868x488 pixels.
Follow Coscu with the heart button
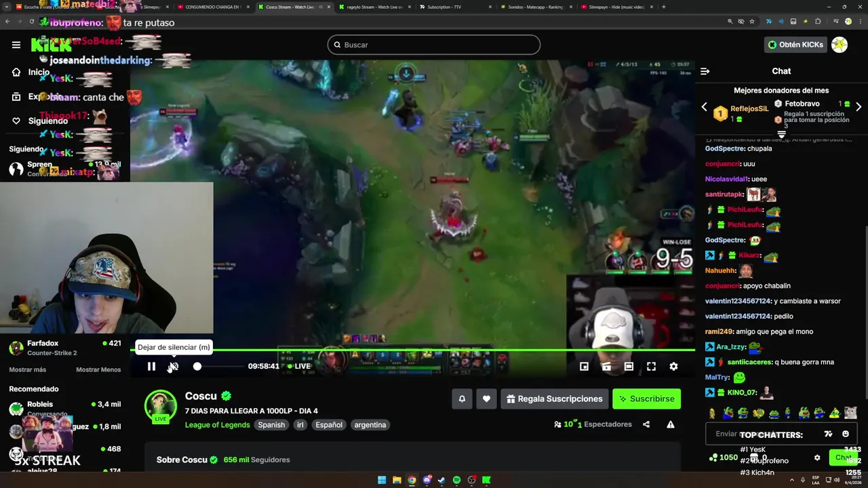(486, 399)
